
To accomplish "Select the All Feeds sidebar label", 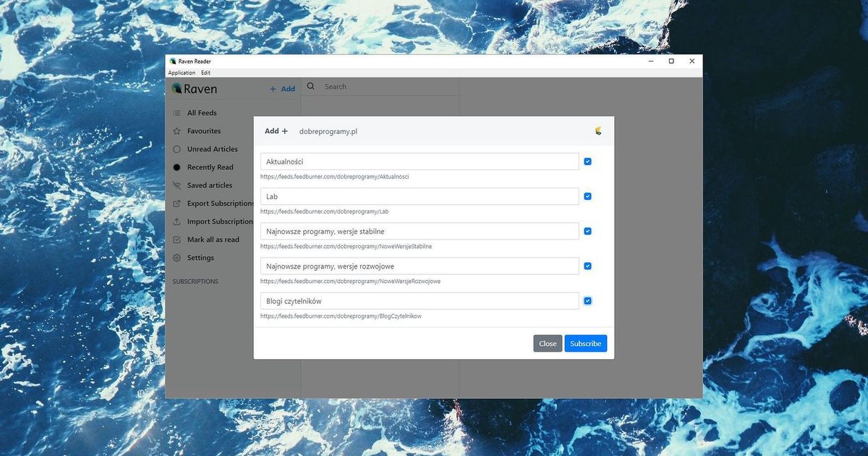I will (202, 113).
